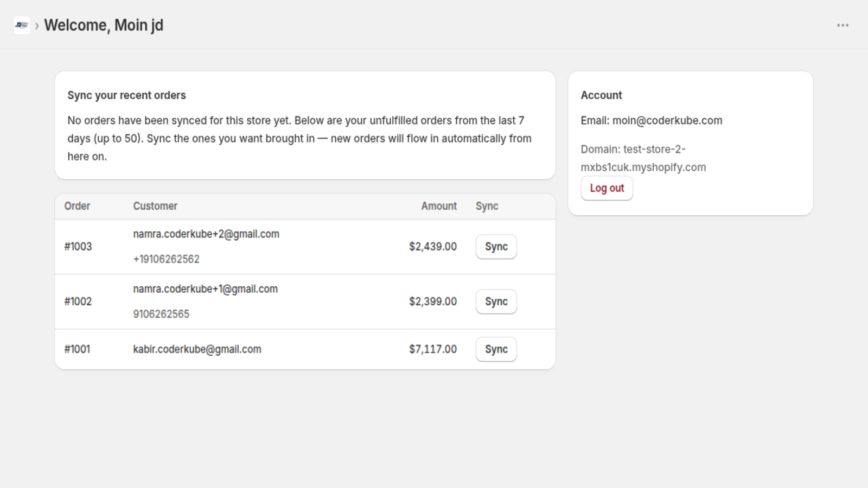Click email namra.coderkube+1@gmail.com
The image size is (868, 488).
click(x=206, y=289)
